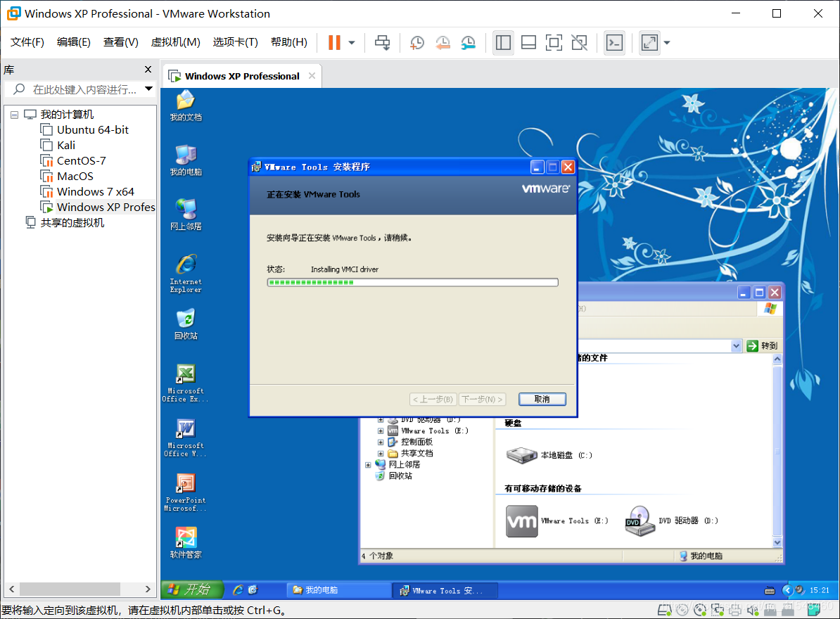This screenshot has height=619, width=840.
Task: Select 回收站 desktop icon
Action: point(186,324)
